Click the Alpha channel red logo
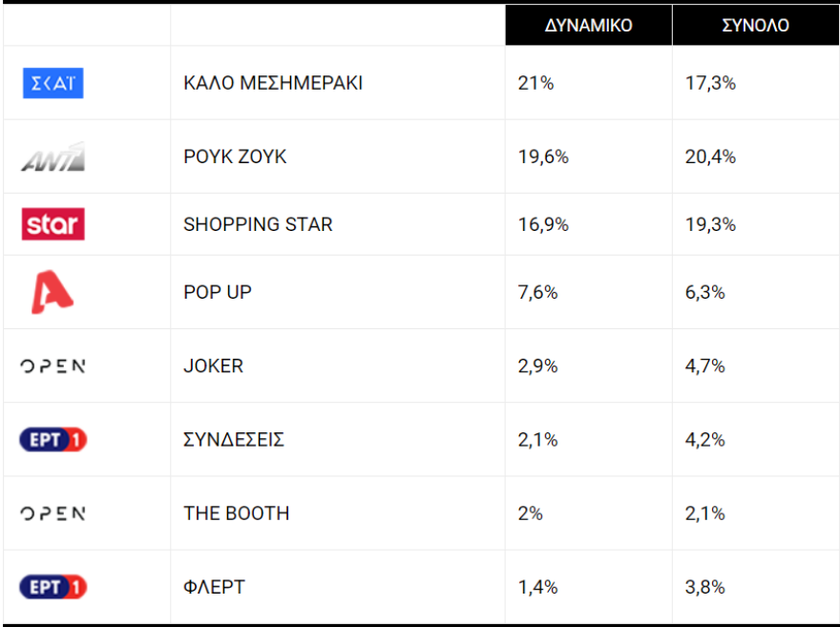Viewport: 840px width, 627px height. click(52, 292)
